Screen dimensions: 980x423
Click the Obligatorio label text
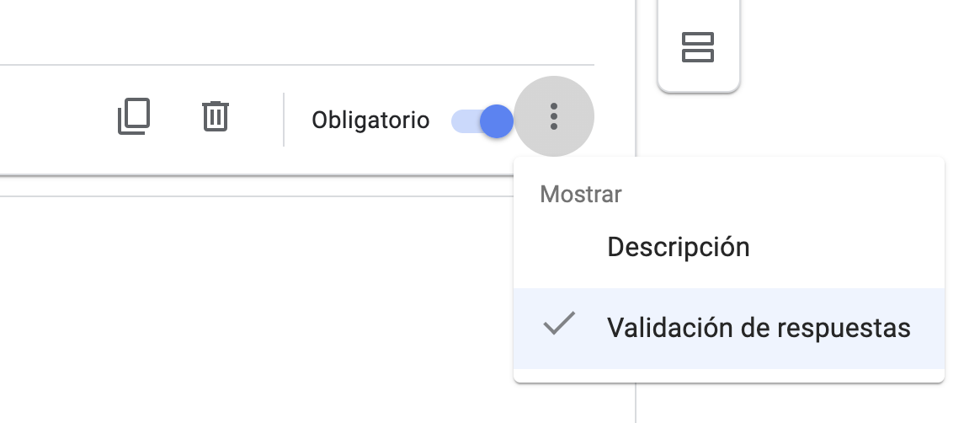point(370,120)
